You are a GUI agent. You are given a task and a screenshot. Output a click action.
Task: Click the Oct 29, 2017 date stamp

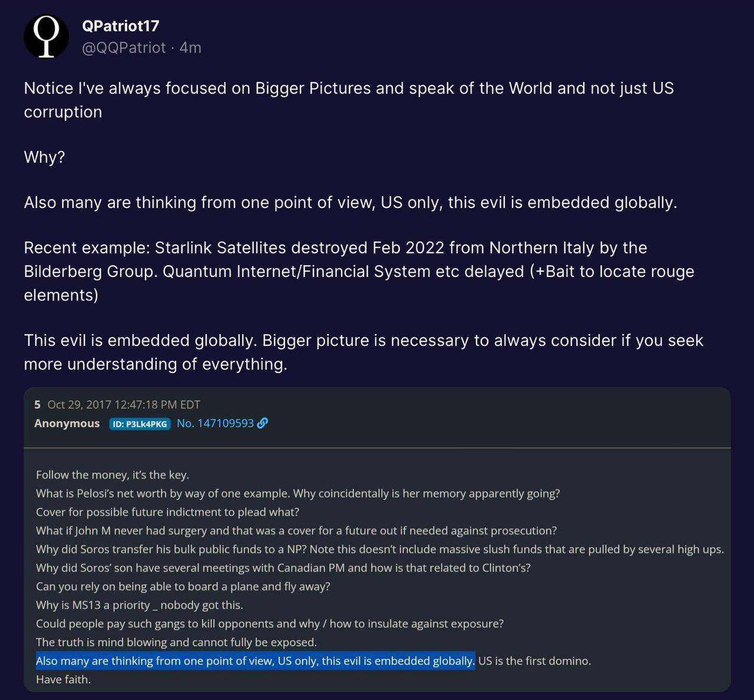(124, 405)
